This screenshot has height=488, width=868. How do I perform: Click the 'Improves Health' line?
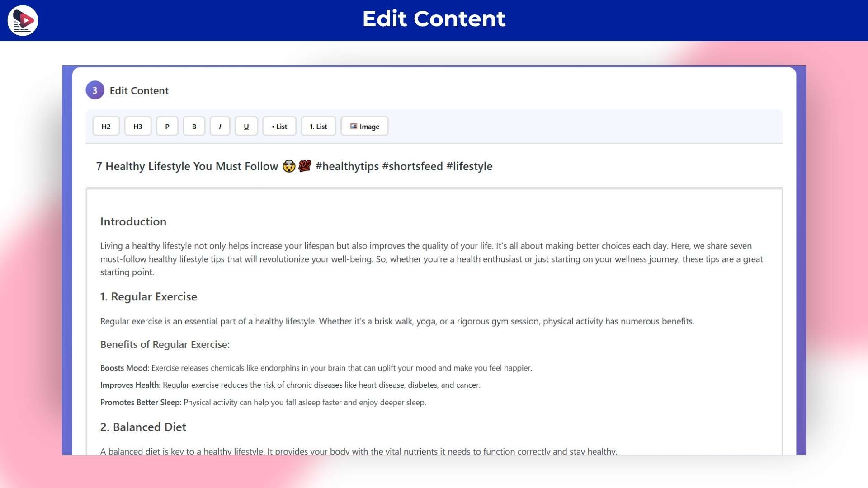click(289, 385)
